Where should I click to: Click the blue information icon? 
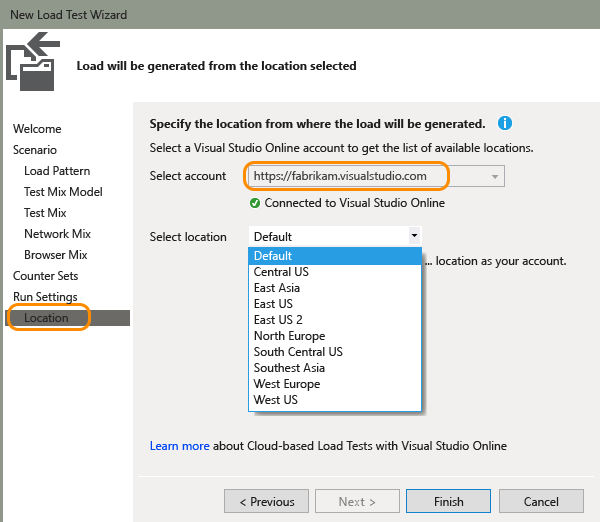pyautogui.click(x=505, y=123)
